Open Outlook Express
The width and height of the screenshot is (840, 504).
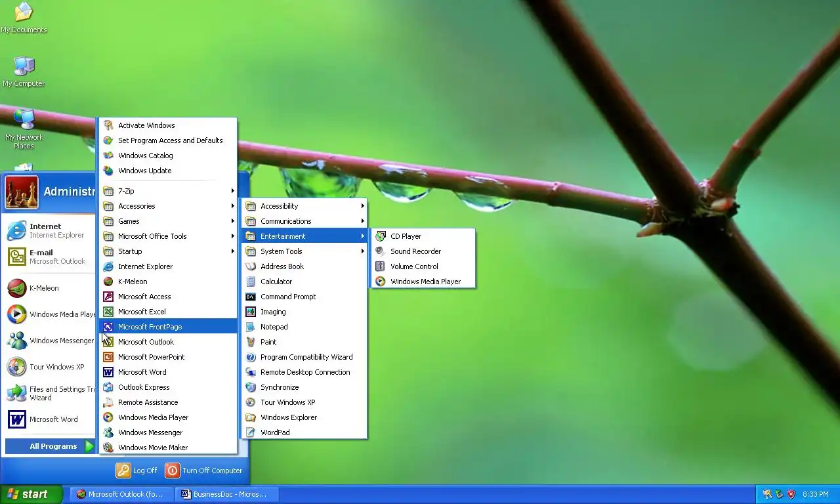(x=167, y=387)
